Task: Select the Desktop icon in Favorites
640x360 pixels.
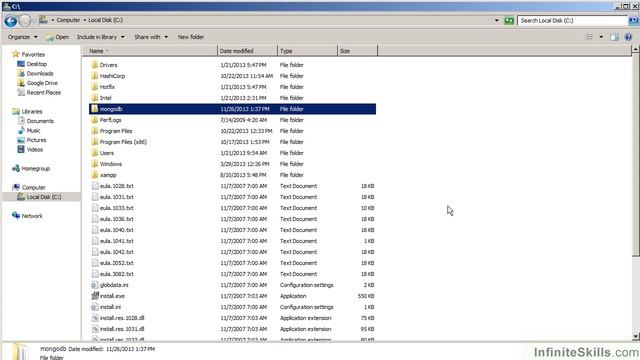Action: click(x=21, y=64)
